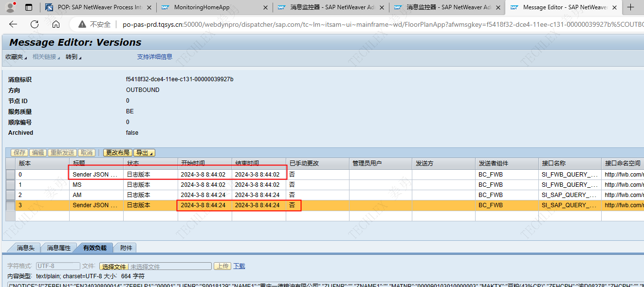Viewport: 644px width, 287px height.
Task: Select row selector for version 3
Action: pyautogui.click(x=10, y=205)
